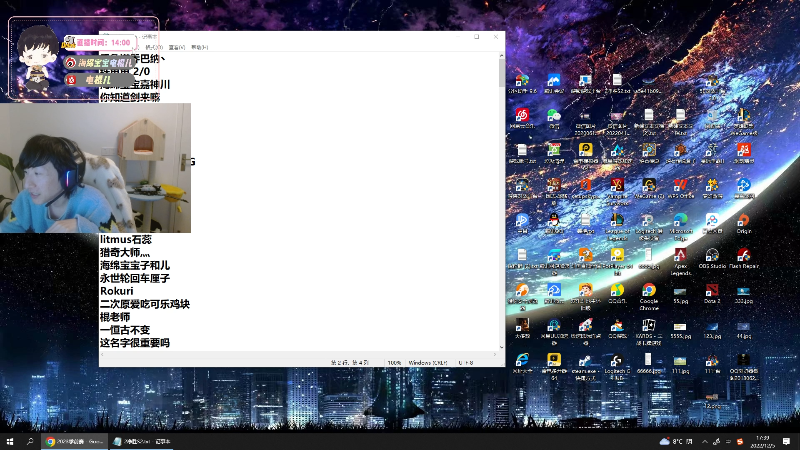
Task: Open the Google Chrome desktop shortcut
Action: tap(648, 296)
